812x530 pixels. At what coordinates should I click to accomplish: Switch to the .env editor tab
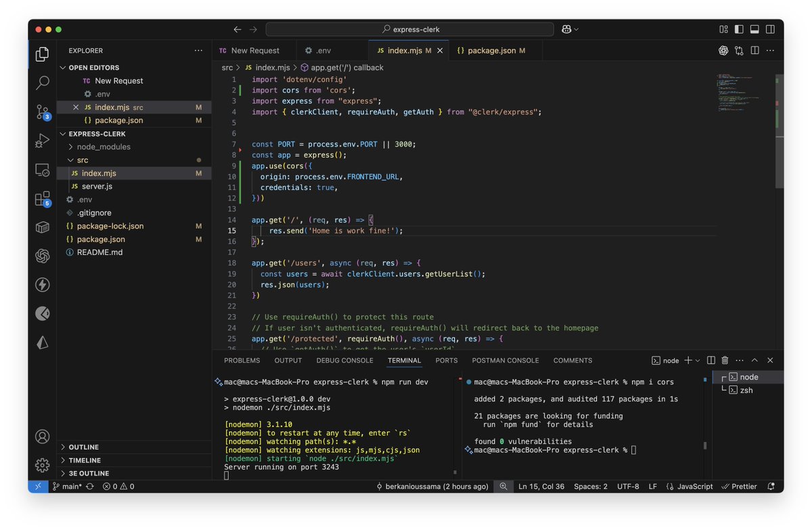point(332,51)
